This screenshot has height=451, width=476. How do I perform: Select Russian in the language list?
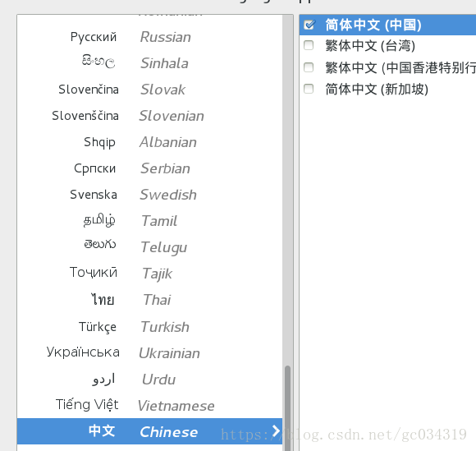pyautogui.click(x=149, y=37)
